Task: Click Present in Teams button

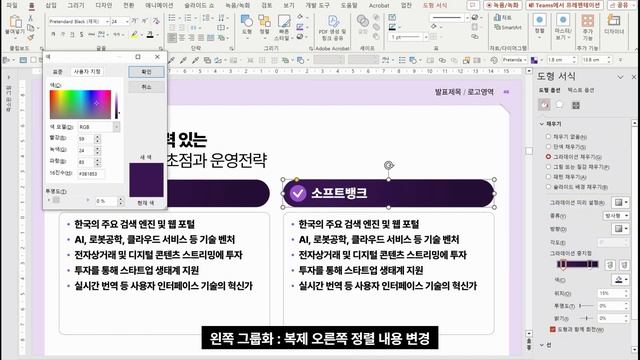Action: pyautogui.click(x=564, y=5)
